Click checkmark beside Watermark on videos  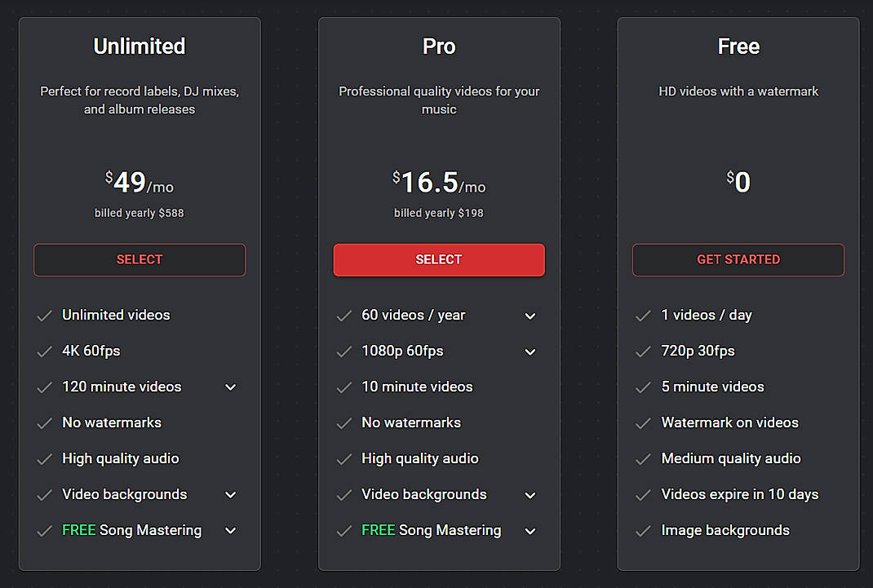coord(643,423)
